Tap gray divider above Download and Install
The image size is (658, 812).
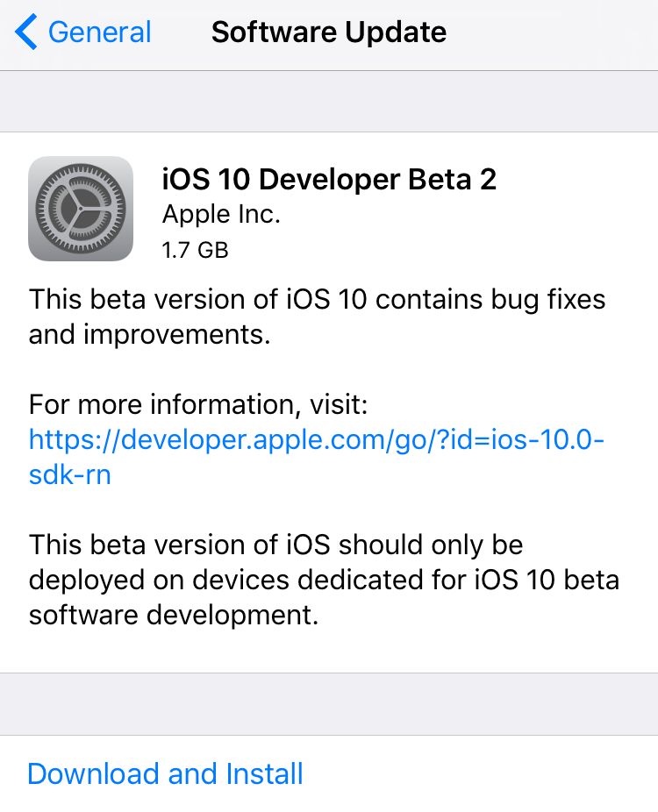pyautogui.click(x=329, y=703)
